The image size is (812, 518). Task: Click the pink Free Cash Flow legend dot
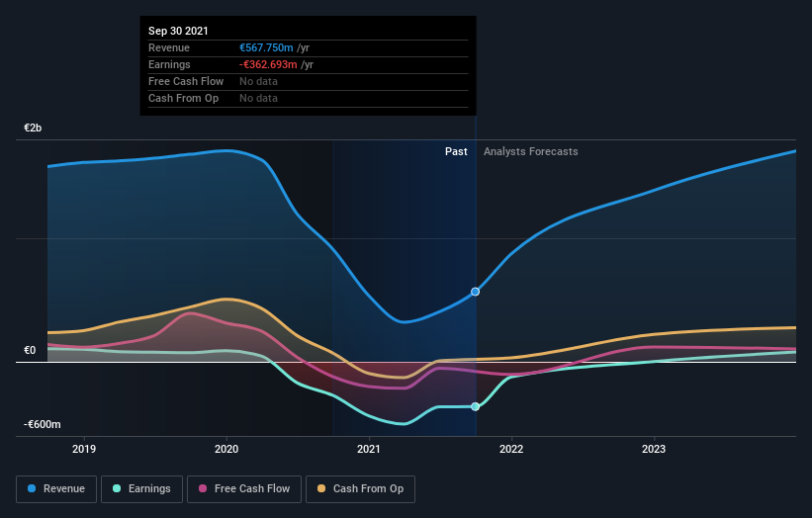[x=203, y=488]
